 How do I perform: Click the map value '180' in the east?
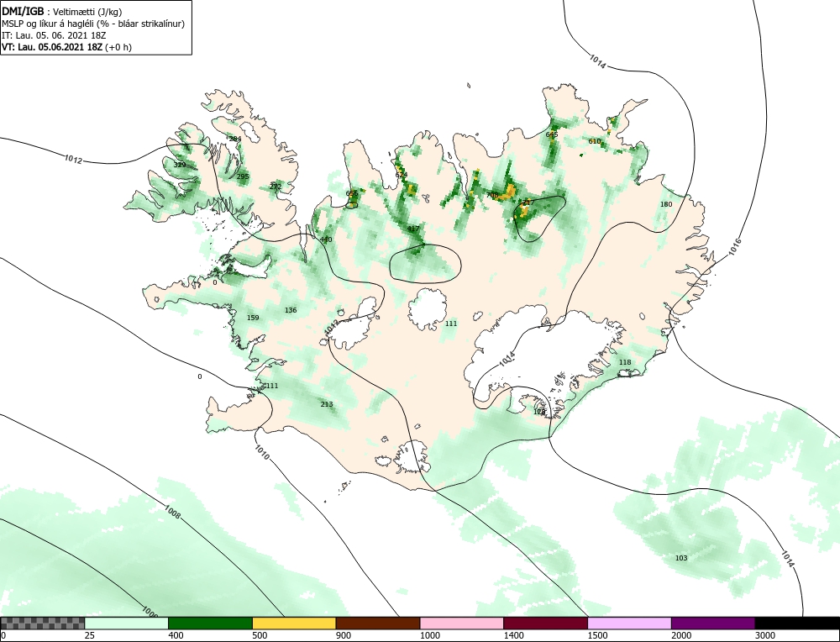tap(666, 204)
